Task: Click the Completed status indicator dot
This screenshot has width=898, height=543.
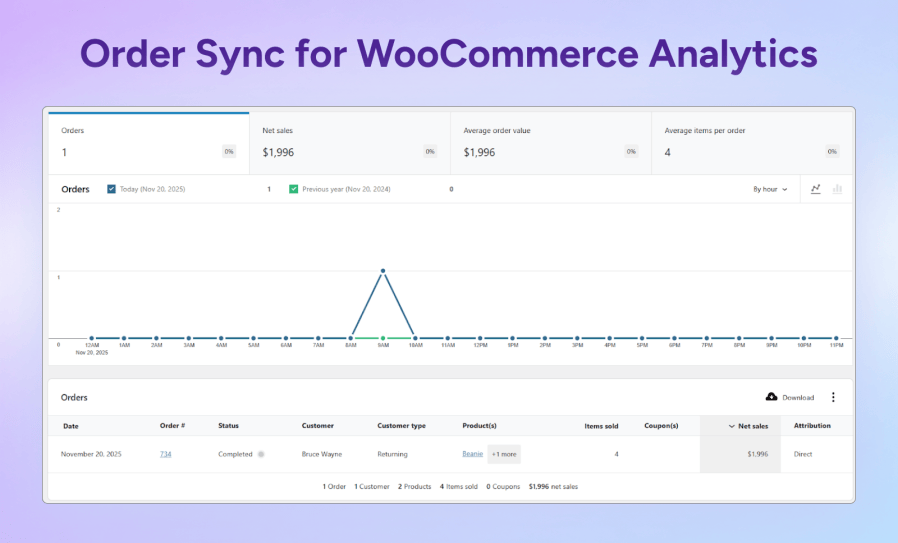Action: point(261,454)
